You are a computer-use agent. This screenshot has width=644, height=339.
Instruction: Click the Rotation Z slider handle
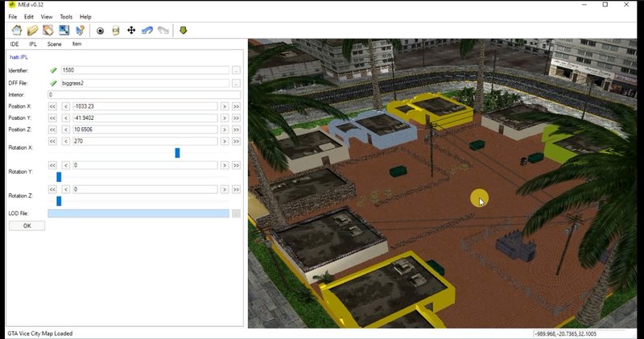click(59, 201)
